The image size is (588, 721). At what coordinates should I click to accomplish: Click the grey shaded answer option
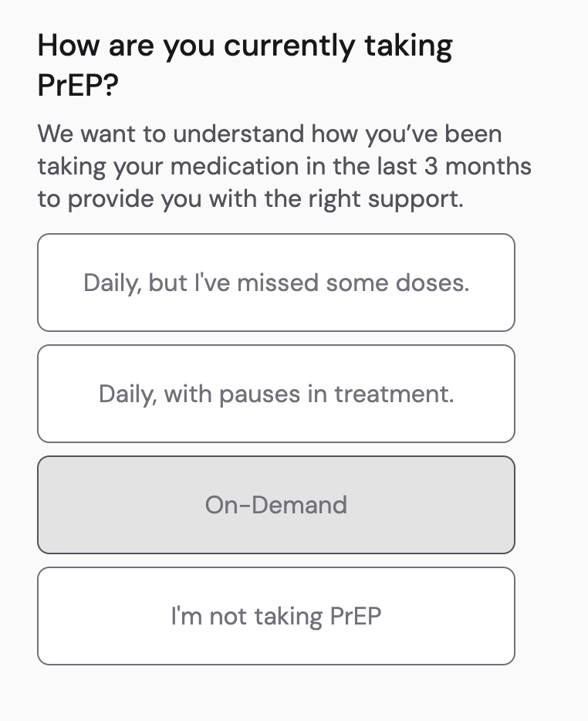(275, 505)
